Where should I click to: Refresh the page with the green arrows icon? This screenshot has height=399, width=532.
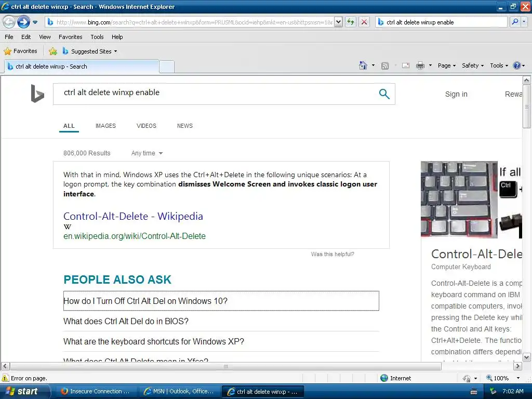pos(351,22)
